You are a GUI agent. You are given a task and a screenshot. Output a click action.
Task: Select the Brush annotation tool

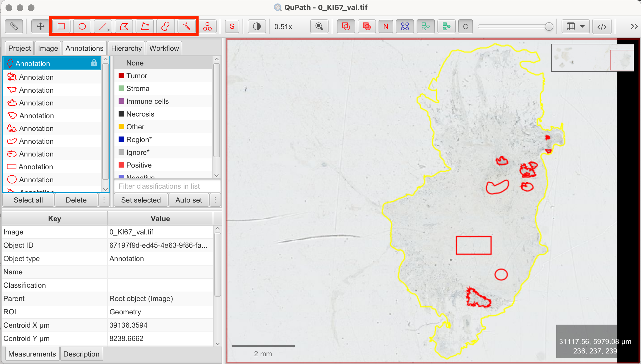pos(166,27)
